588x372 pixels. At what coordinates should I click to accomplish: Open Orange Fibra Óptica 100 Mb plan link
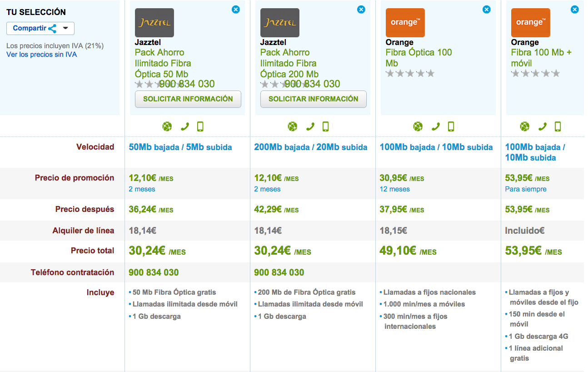[419, 58]
